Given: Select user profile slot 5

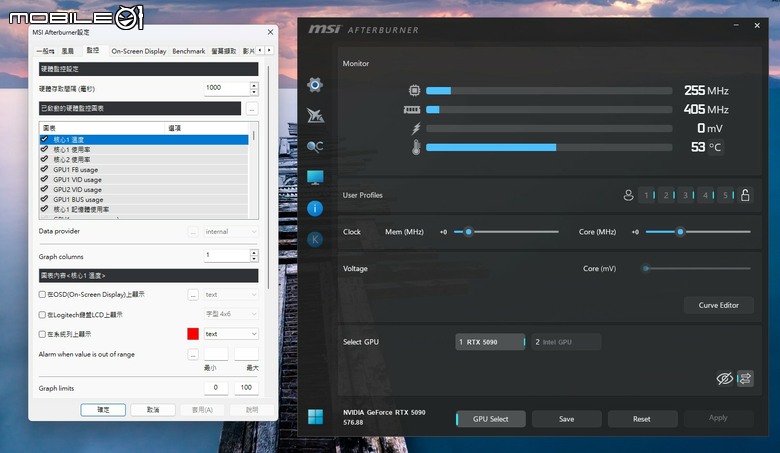Looking at the screenshot, I should (725, 195).
